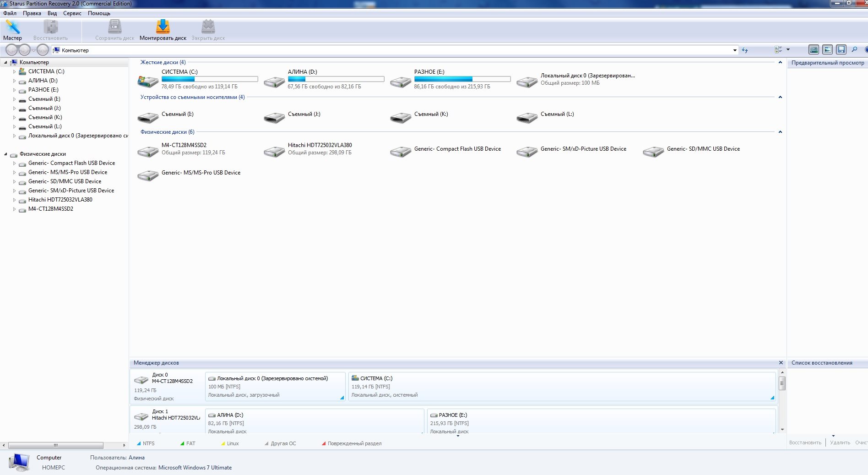Click the tree panel horizontal scrollbar
Screen dimensions: 868x475
[x=55, y=445]
